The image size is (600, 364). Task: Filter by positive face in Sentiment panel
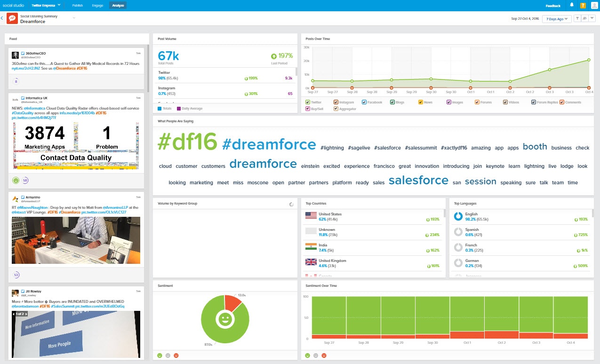point(160,356)
